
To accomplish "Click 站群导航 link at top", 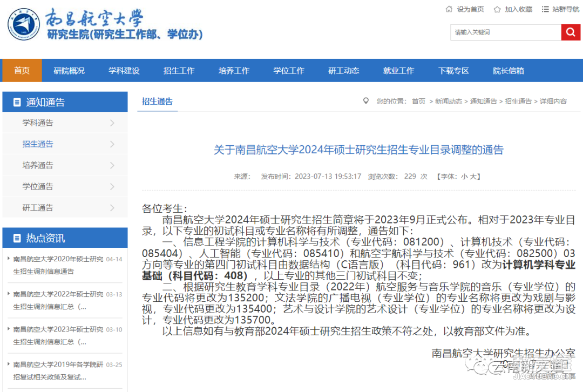I will coord(566,9).
